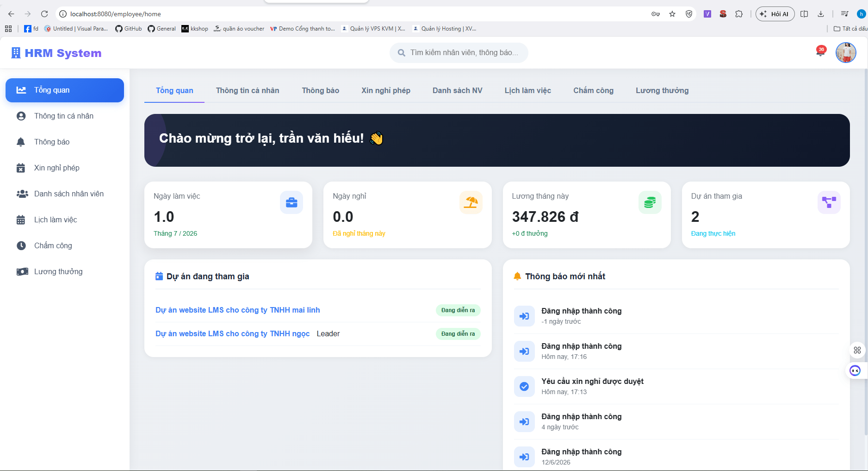Viewport: 868px width, 471px height.
Task: Switch to Thông tin cá nhân top tab
Action: 248,90
